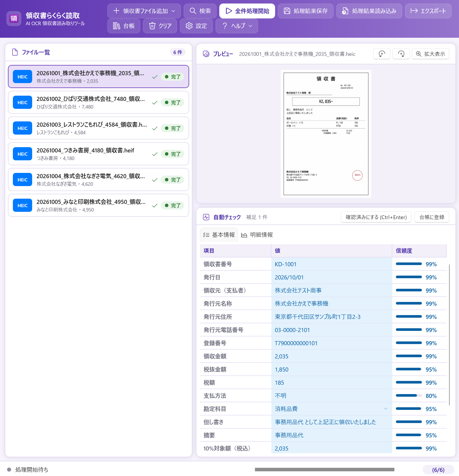Click the プレビュー panel image icon

[x=206, y=54]
